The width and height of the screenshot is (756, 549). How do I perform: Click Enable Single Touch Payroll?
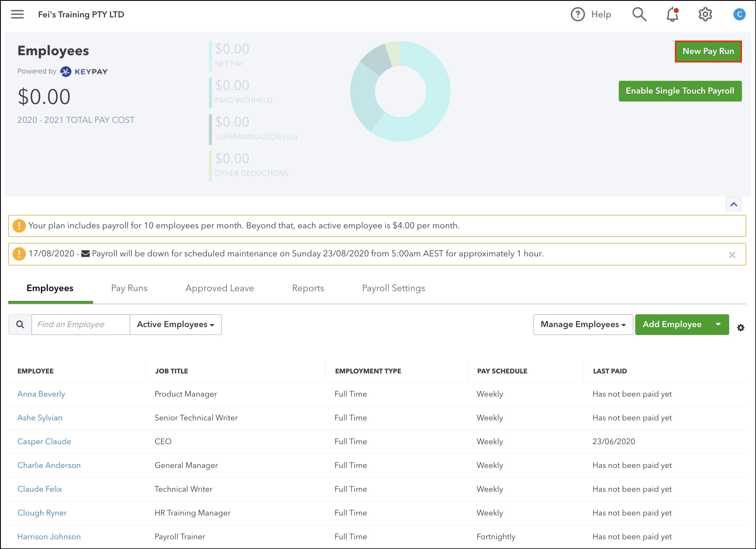[x=680, y=91]
